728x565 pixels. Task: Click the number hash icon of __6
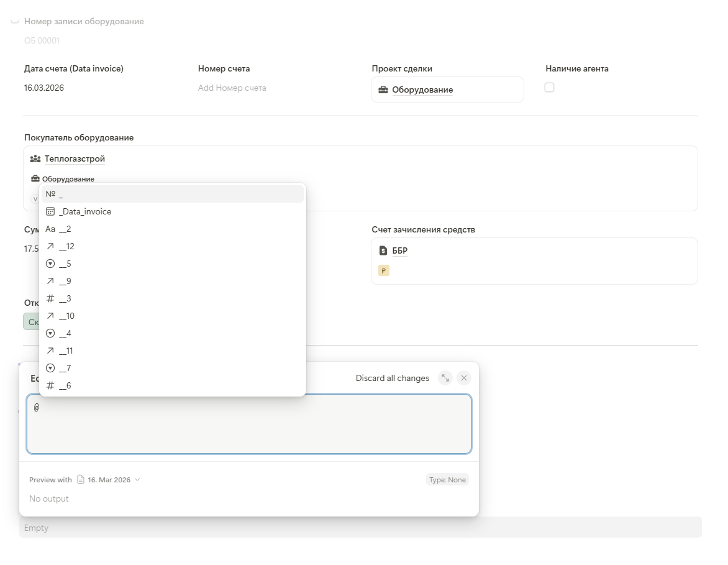(x=50, y=385)
